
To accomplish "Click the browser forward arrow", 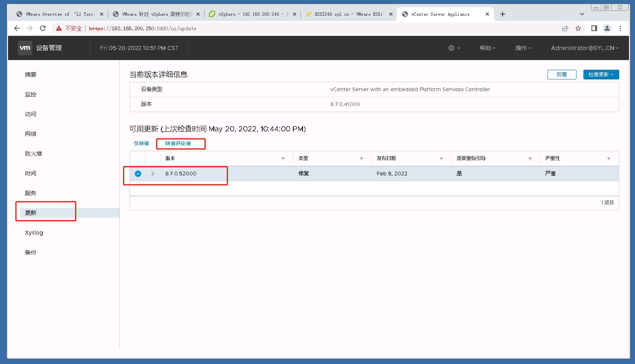I will pos(30,28).
